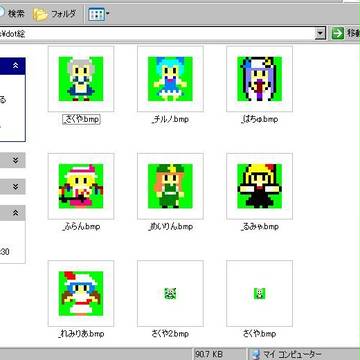Click the bottom-row さくや.bmp file name
The height and width of the screenshot is (360, 360).
coord(259,334)
